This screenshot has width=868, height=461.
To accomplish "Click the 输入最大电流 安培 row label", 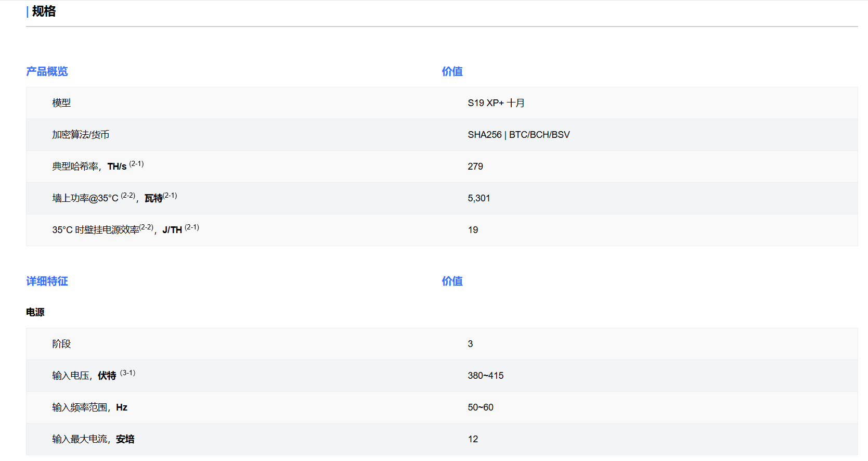I will (93, 439).
